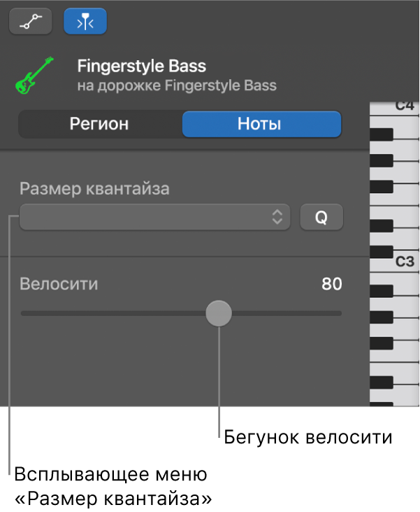The width and height of the screenshot is (420, 512).
Task: Click velocity slider track right of knob
Action: point(287,313)
